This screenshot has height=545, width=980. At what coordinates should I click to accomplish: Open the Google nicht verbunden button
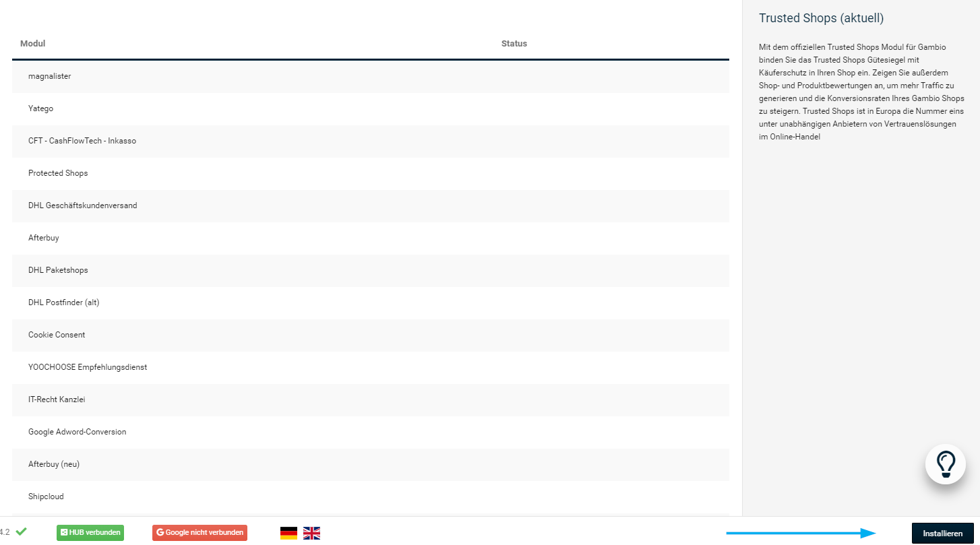point(200,533)
